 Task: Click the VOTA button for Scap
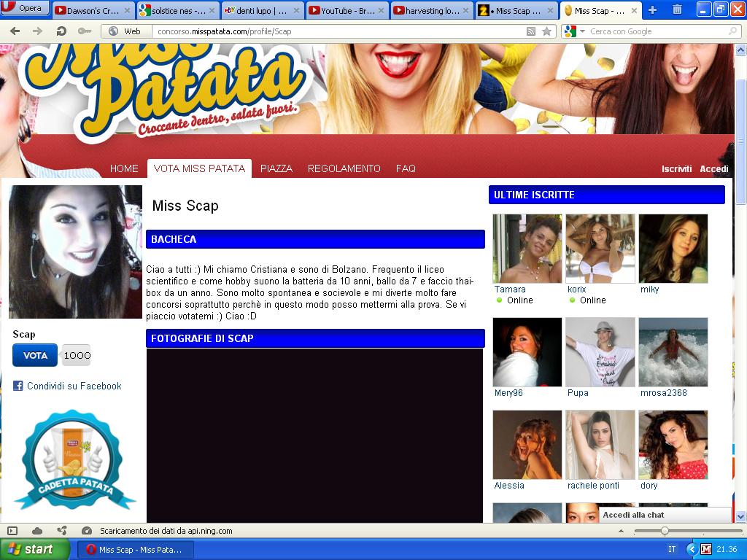point(35,355)
